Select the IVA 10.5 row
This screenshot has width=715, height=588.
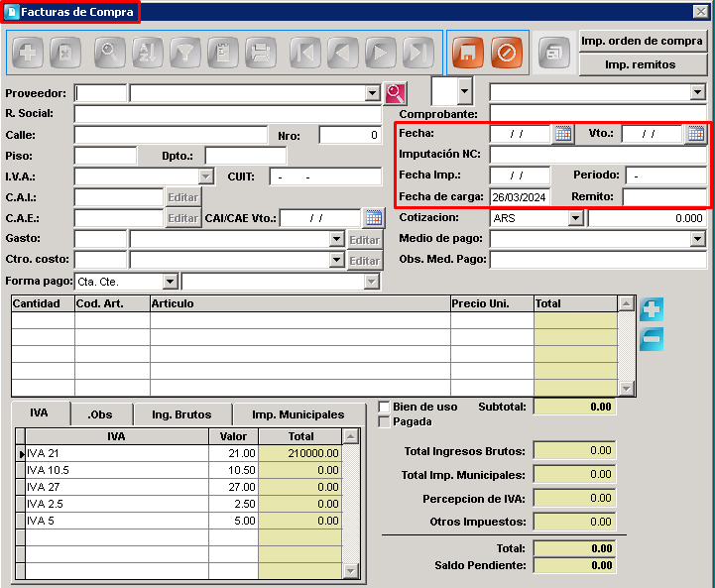point(183,470)
